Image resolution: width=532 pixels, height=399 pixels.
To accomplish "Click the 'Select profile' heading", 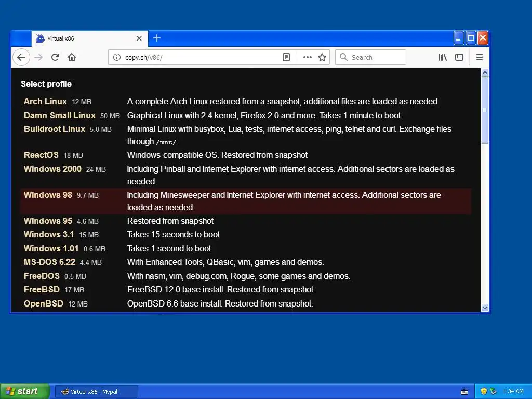I will (46, 84).
